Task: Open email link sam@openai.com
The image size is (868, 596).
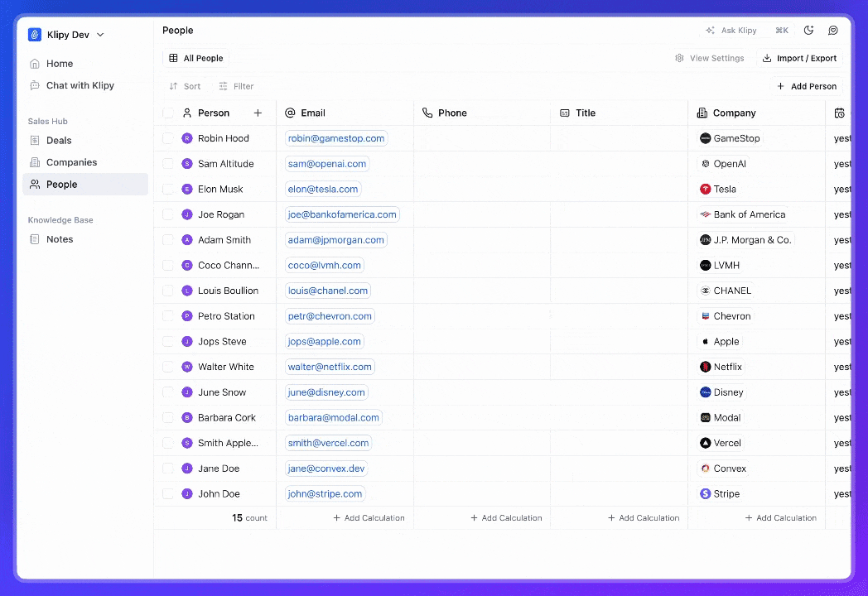Action: click(327, 164)
